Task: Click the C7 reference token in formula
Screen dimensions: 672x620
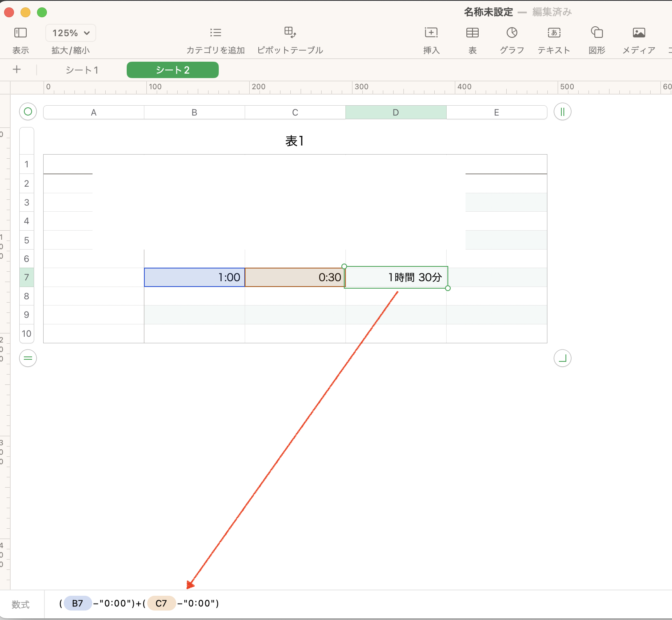Action: (162, 603)
